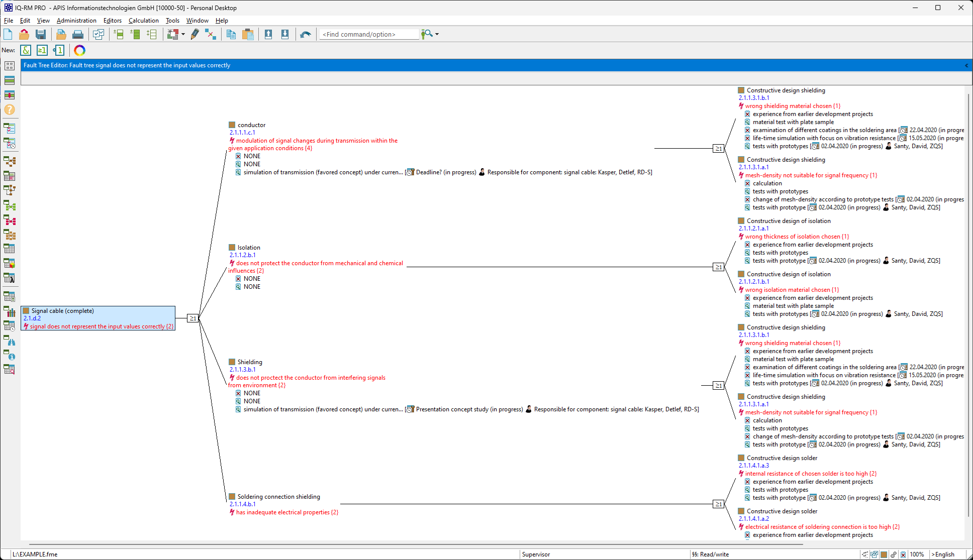
Task: Select the OR gate beside Isolation failure
Action: [x=719, y=267]
